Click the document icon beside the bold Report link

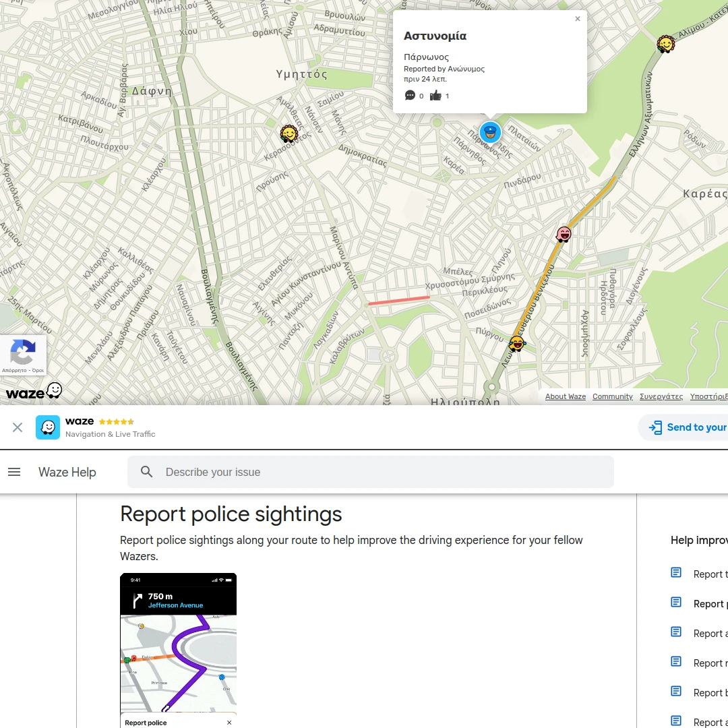pos(675,601)
